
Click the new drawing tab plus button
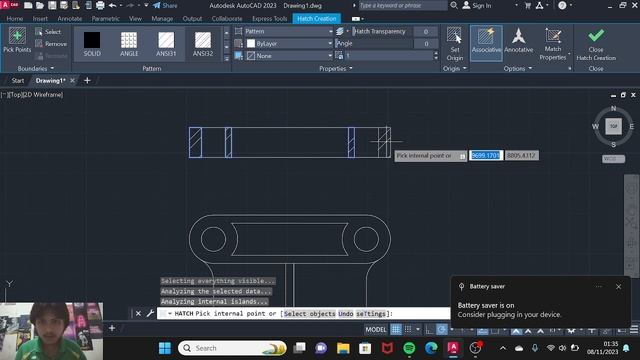click(x=87, y=80)
